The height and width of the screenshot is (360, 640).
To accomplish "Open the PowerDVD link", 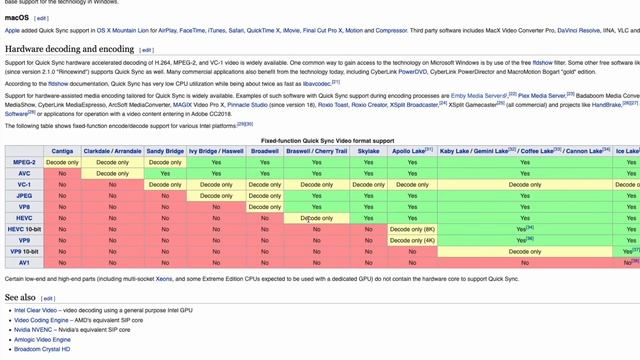I will pos(412,72).
